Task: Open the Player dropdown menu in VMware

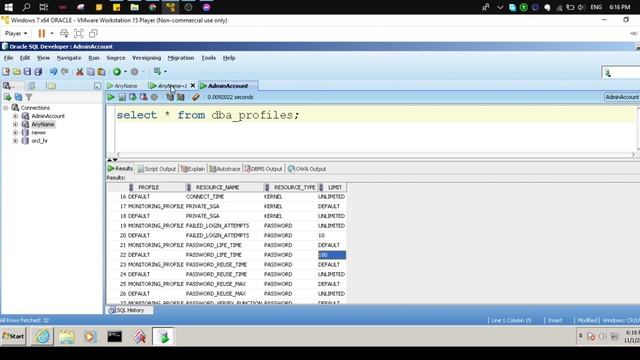Action: coord(16,33)
